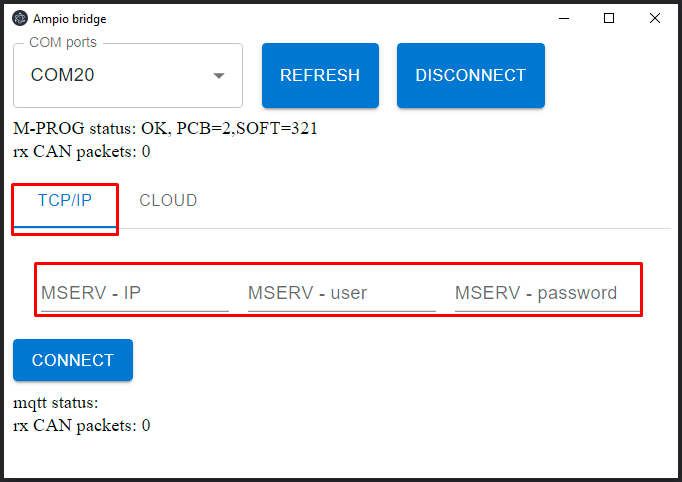Click the mqtt status text line
682x482 pixels.
[x=56, y=403]
